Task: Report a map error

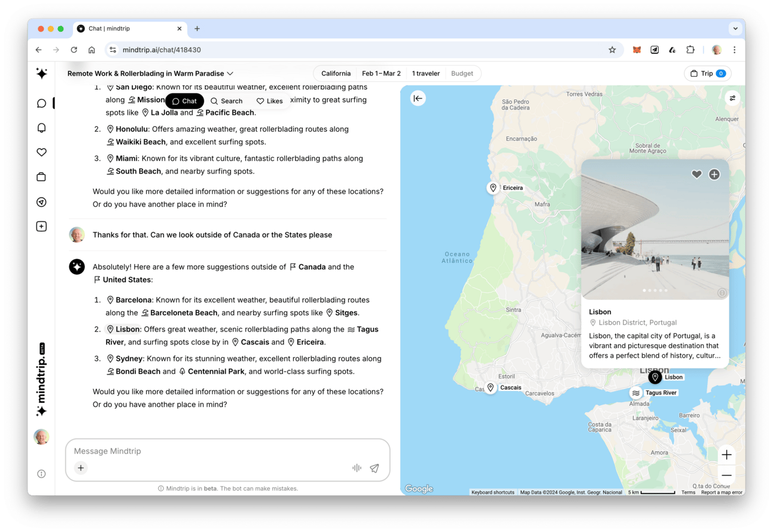Action: (722, 493)
